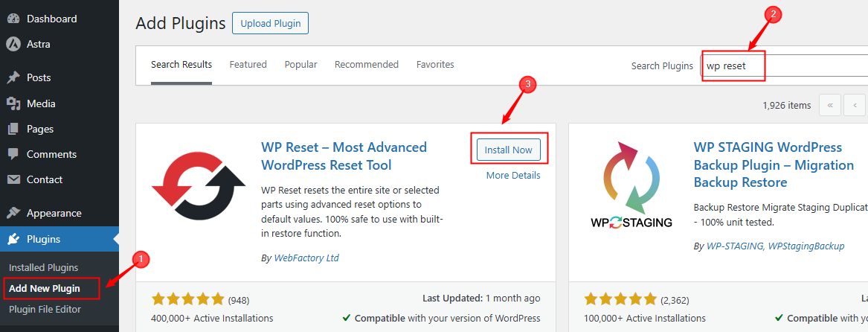Switch to the Featured tab
The height and width of the screenshot is (332, 868).
(x=248, y=65)
